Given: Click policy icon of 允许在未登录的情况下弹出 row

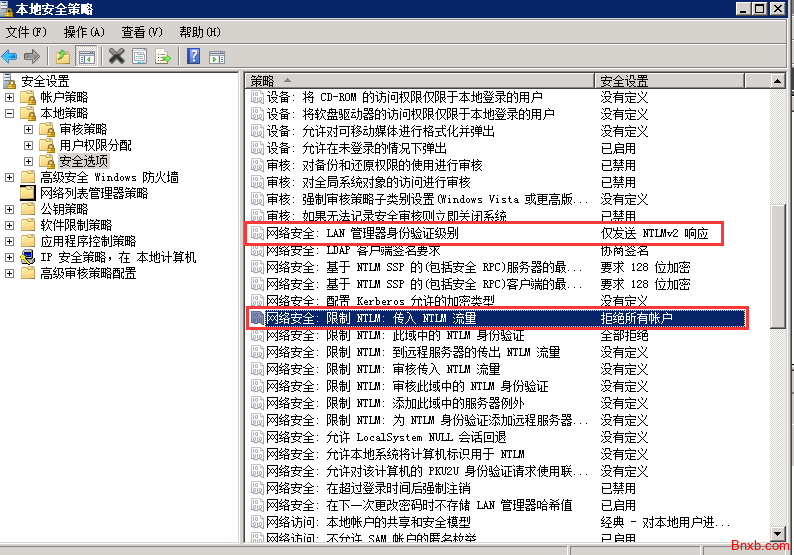Looking at the screenshot, I should pyautogui.click(x=257, y=148).
